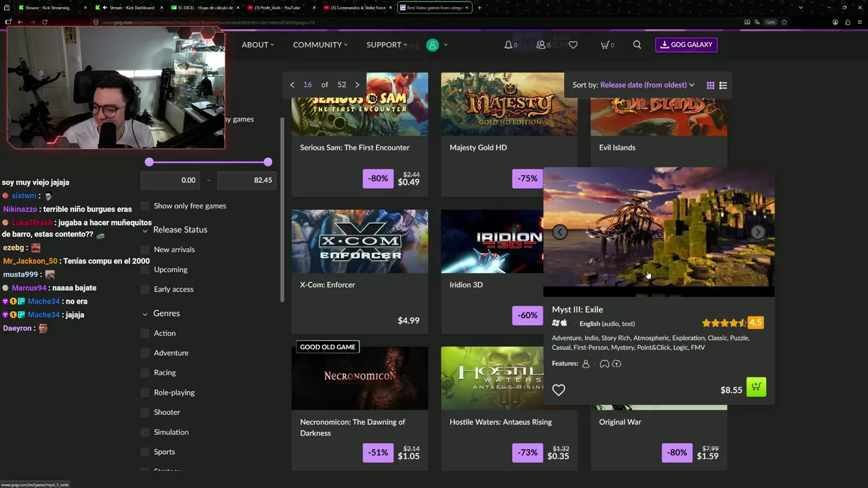Viewport: 868px width, 488px height.
Task: Enable Show only free games checkbox
Action: click(145, 206)
